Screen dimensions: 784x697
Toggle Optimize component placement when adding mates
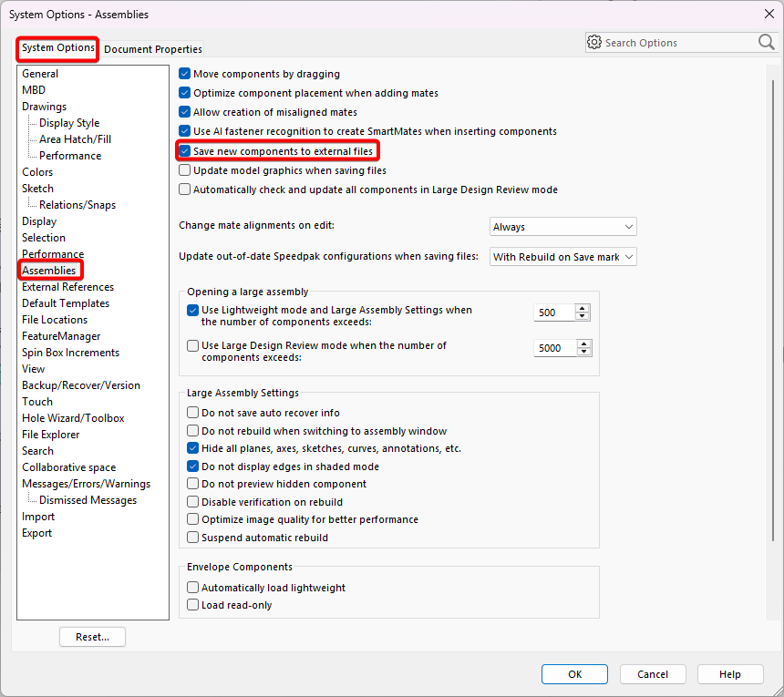tap(184, 93)
